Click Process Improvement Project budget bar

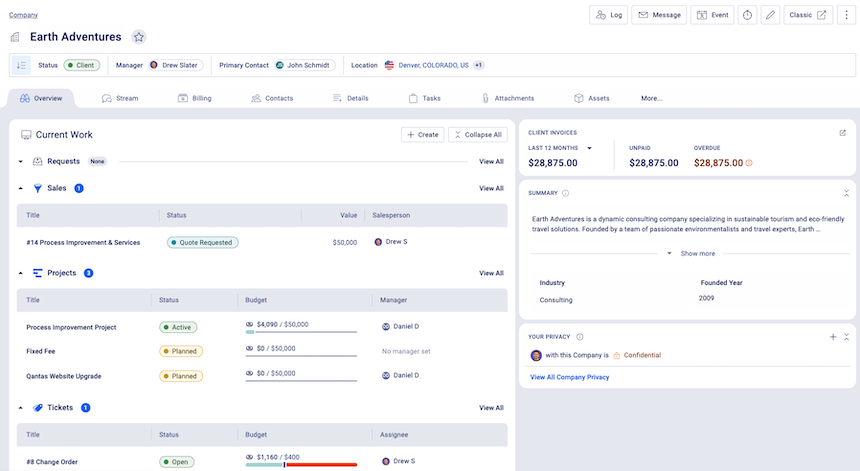coord(301,332)
